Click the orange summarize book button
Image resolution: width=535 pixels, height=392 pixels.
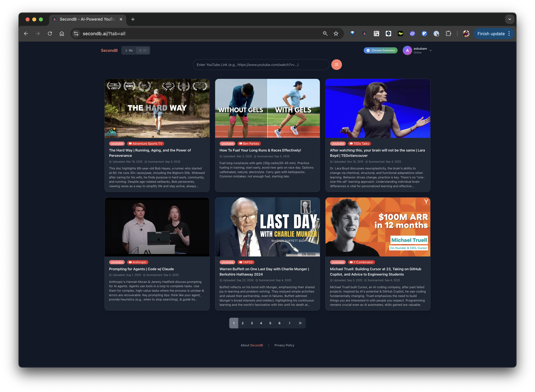(x=336, y=65)
